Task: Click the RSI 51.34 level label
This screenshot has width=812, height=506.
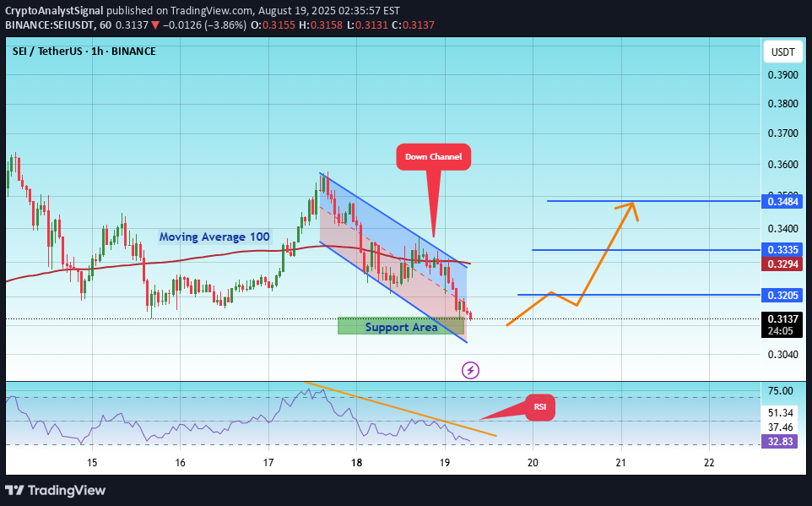Action: click(x=781, y=413)
